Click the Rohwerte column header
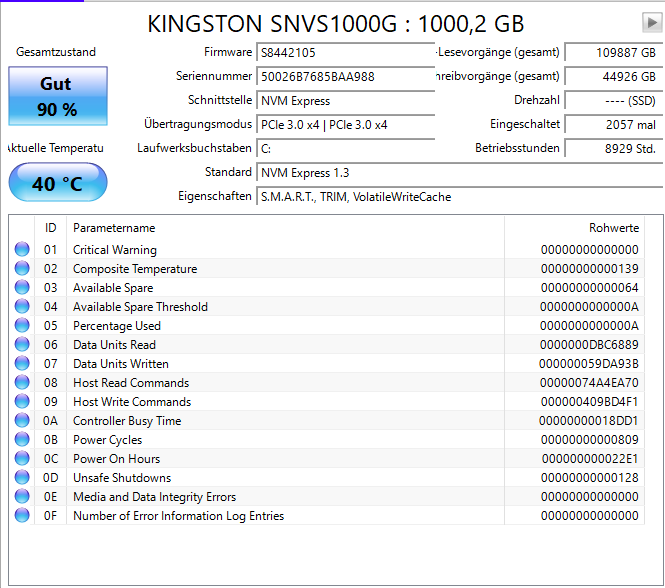The width and height of the screenshot is (665, 588). (575, 228)
